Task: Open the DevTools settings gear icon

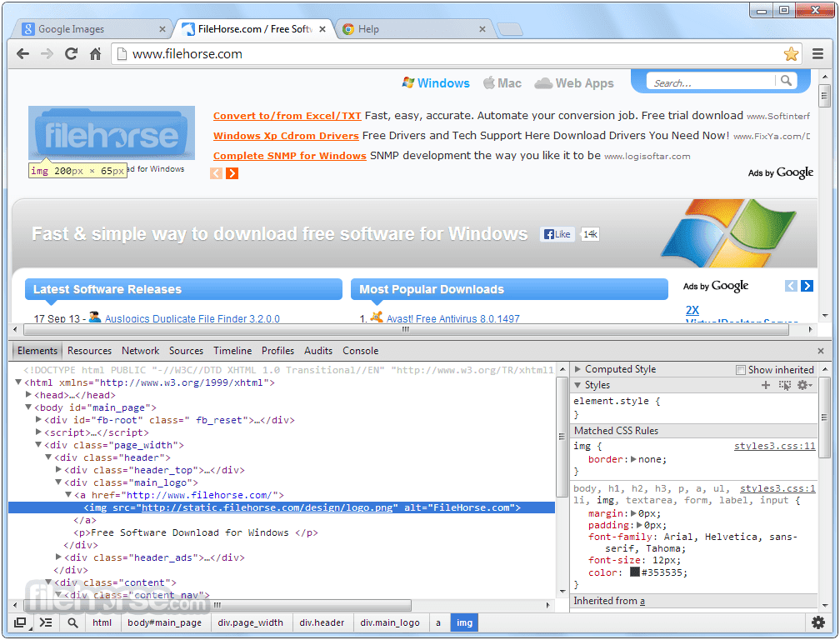Action: (x=818, y=622)
